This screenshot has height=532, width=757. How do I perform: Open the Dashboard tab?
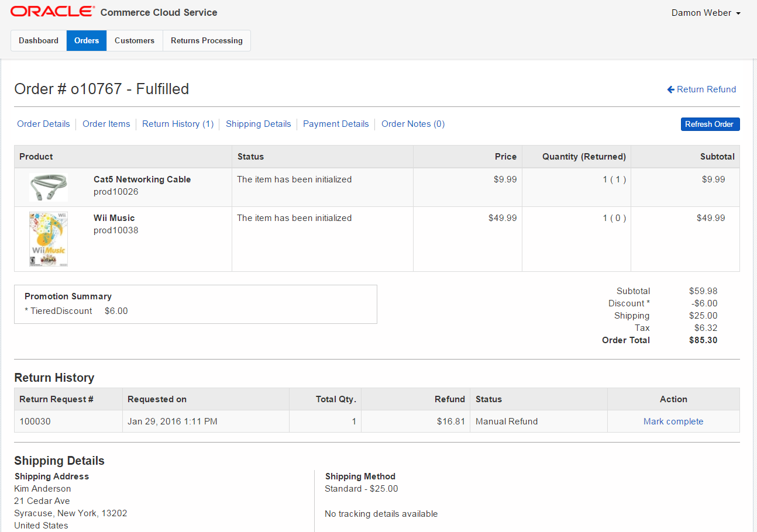pos(39,40)
